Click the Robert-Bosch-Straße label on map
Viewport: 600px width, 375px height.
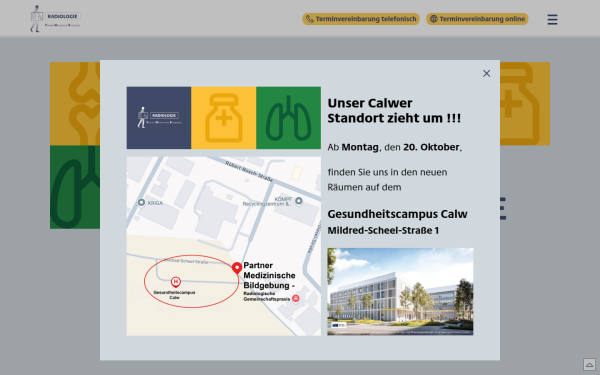[249, 171]
